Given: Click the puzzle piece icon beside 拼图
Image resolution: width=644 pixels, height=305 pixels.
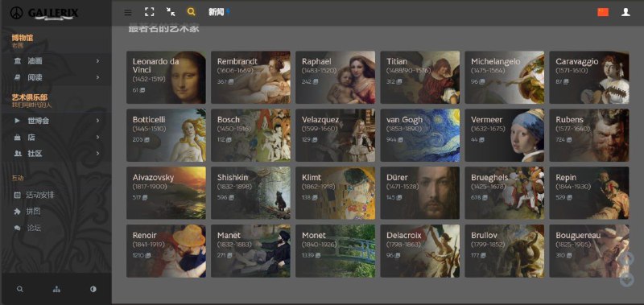Looking at the screenshot, I should click(x=17, y=212).
